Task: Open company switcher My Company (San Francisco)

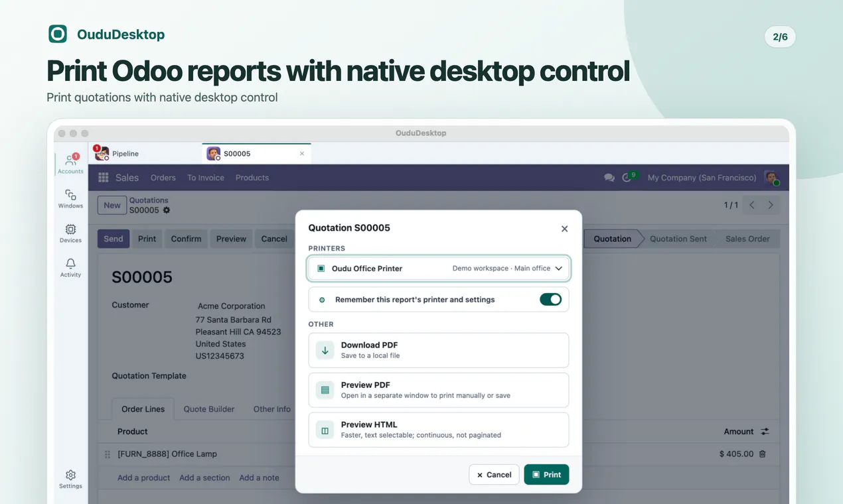Action: pyautogui.click(x=702, y=178)
